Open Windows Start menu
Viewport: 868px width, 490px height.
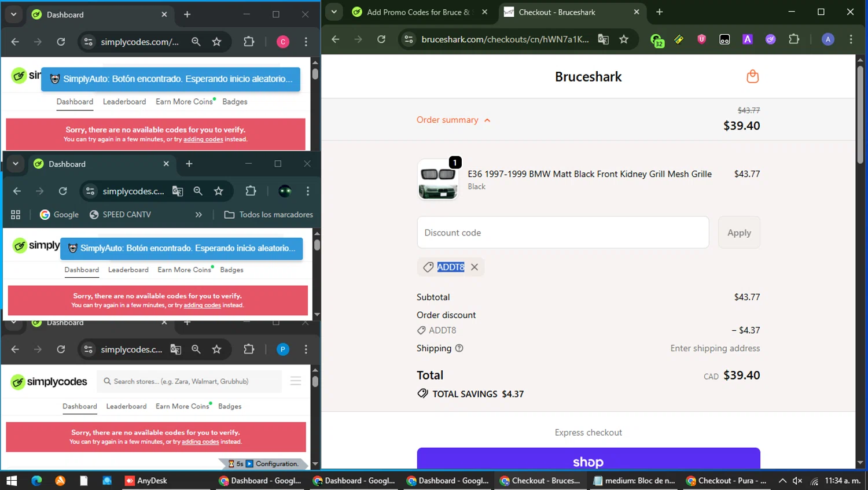(12, 481)
